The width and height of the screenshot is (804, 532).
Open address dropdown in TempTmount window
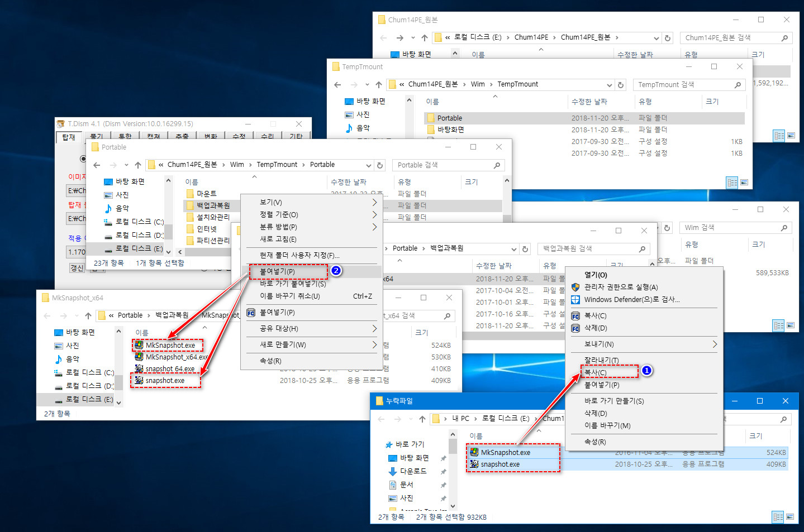coord(610,85)
